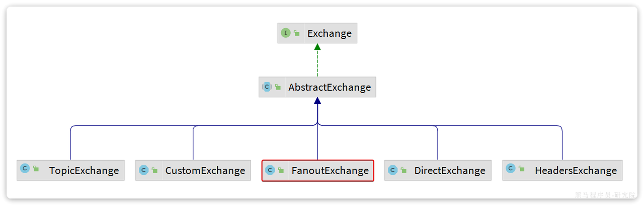Click the lock icon beside AbstractExchange
The image size is (644, 206).
[278, 87]
